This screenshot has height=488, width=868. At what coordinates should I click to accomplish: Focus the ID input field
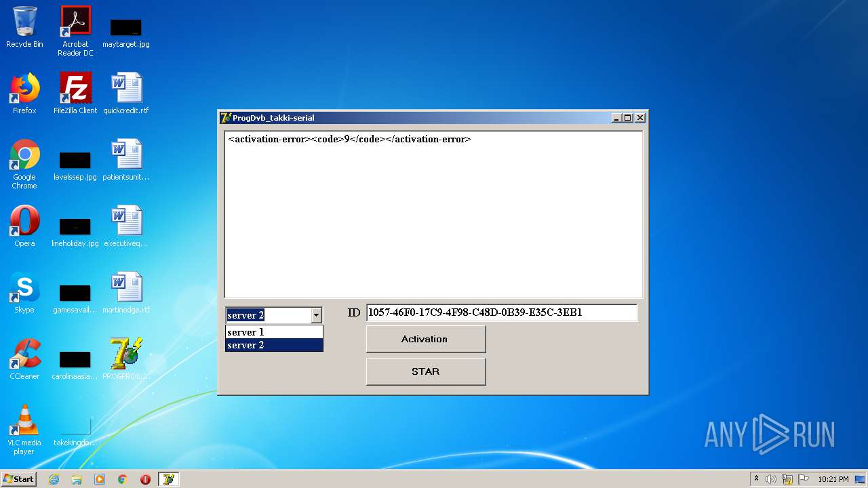coord(502,312)
